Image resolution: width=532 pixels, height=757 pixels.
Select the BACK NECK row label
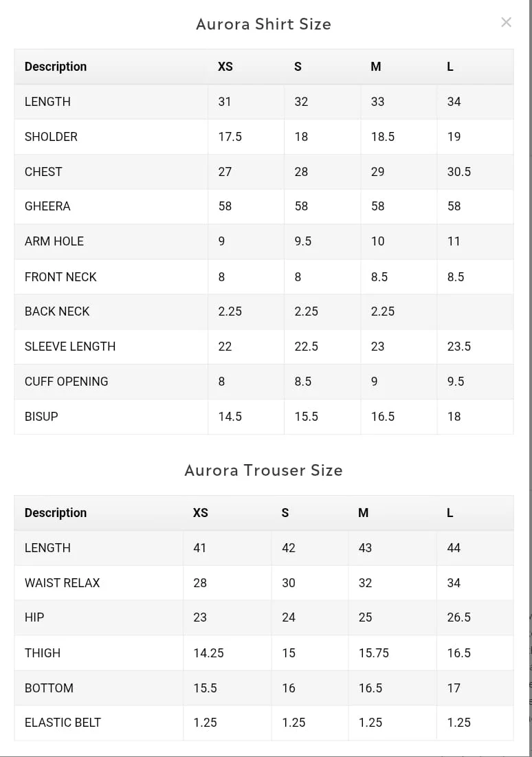[57, 311]
